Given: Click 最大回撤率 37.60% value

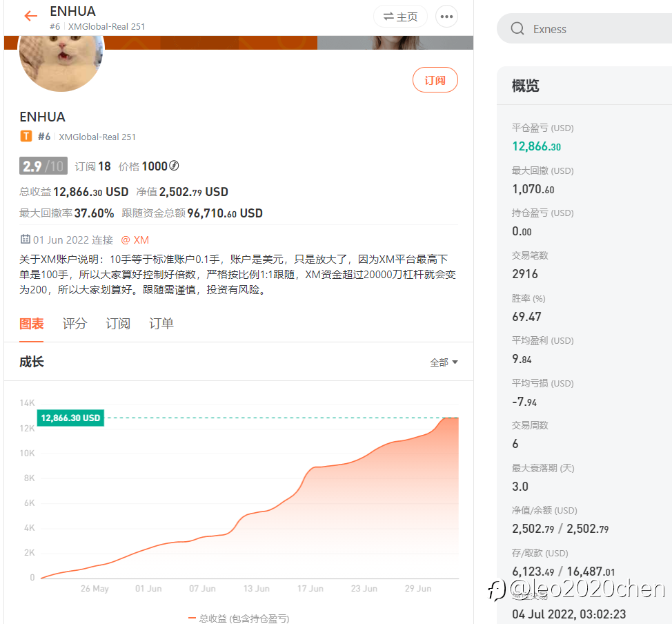Looking at the screenshot, I should coord(66,213).
